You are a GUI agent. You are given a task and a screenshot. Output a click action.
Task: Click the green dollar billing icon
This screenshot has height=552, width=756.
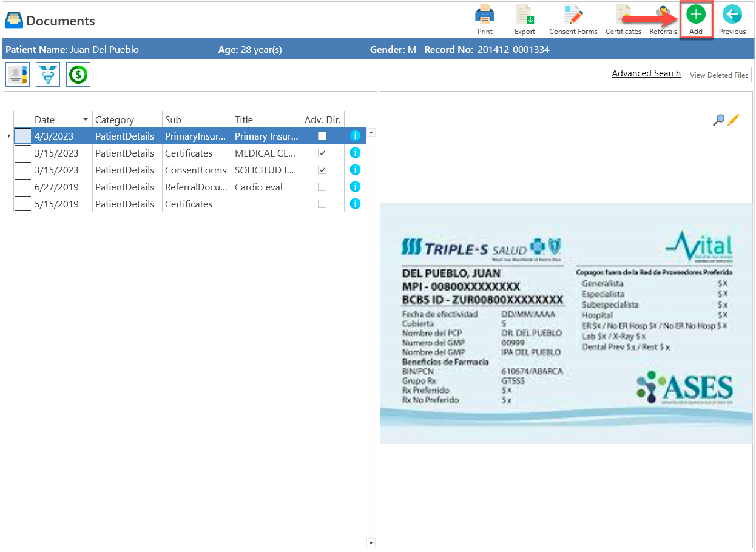click(78, 75)
